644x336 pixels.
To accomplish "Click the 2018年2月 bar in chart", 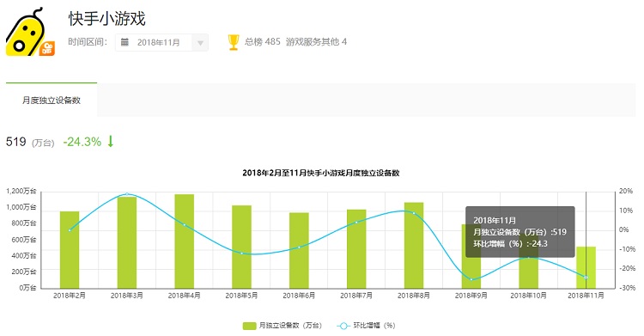I will (x=70, y=249).
